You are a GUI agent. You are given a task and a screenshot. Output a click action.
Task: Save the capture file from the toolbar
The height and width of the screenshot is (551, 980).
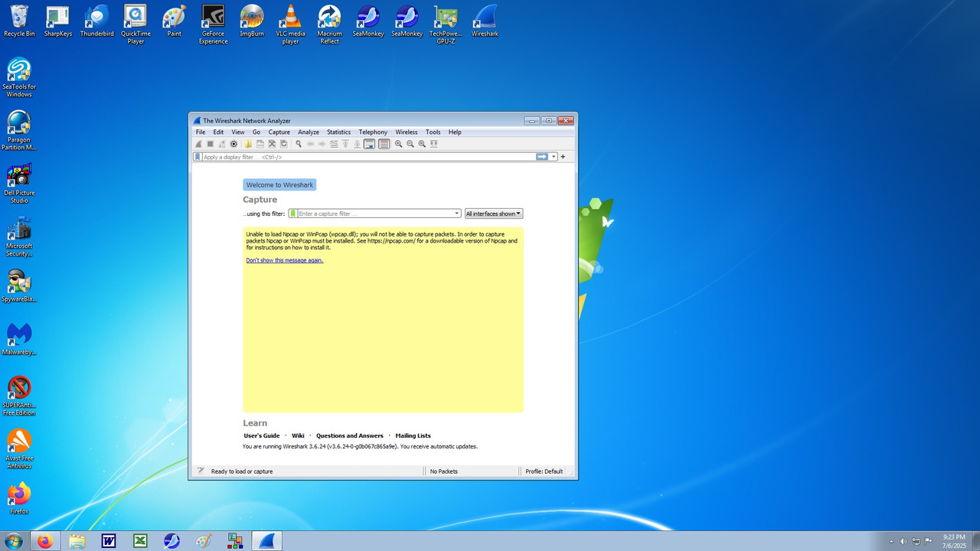click(260, 144)
